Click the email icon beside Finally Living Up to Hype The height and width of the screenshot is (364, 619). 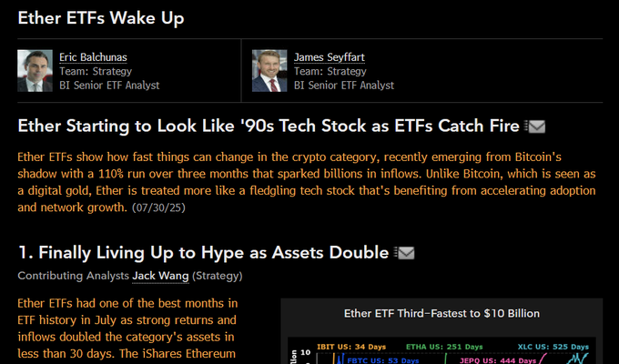[404, 253]
